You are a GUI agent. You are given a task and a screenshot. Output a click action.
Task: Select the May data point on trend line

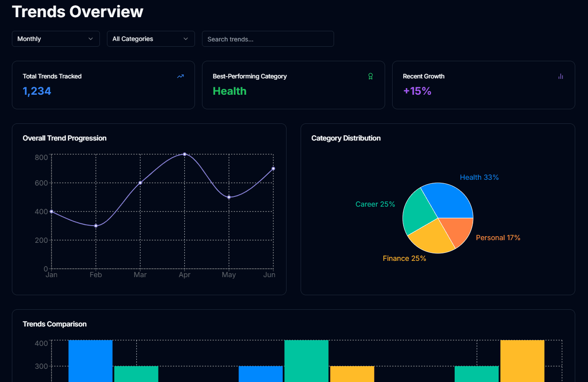pyautogui.click(x=229, y=197)
